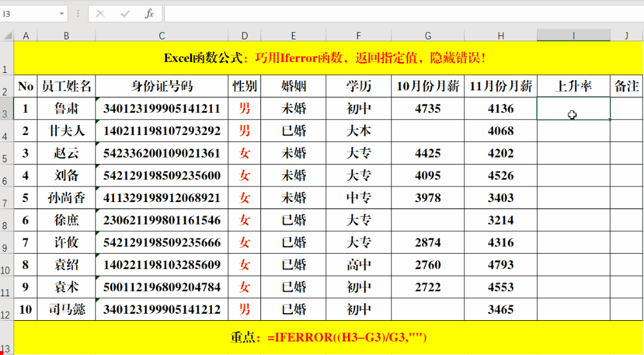The image size is (644, 355).
Task: Click the 备注 column header cell
Action: coord(627,86)
